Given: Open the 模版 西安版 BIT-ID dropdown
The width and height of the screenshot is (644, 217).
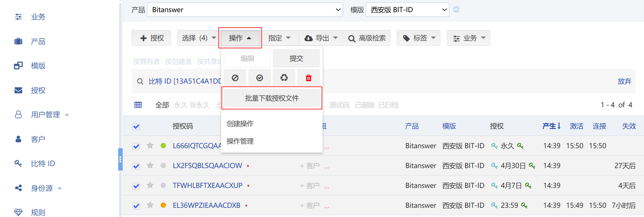Looking at the screenshot, I should point(407,10).
